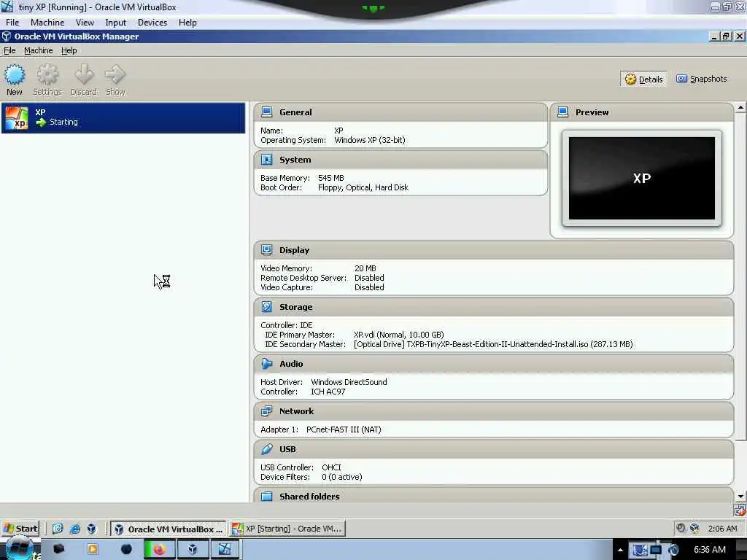The height and width of the screenshot is (560, 747).
Task: Launch Internet Explorer from quick launch
Action: (x=75, y=529)
